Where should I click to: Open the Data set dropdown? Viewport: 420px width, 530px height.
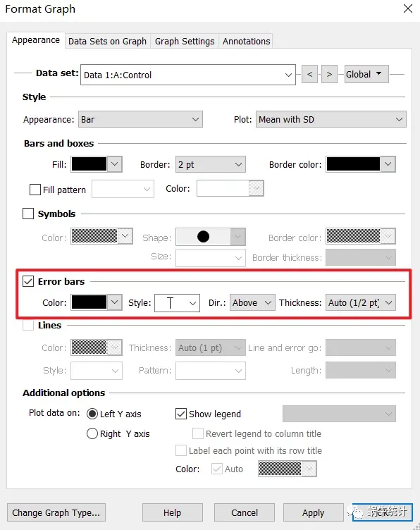[188, 75]
